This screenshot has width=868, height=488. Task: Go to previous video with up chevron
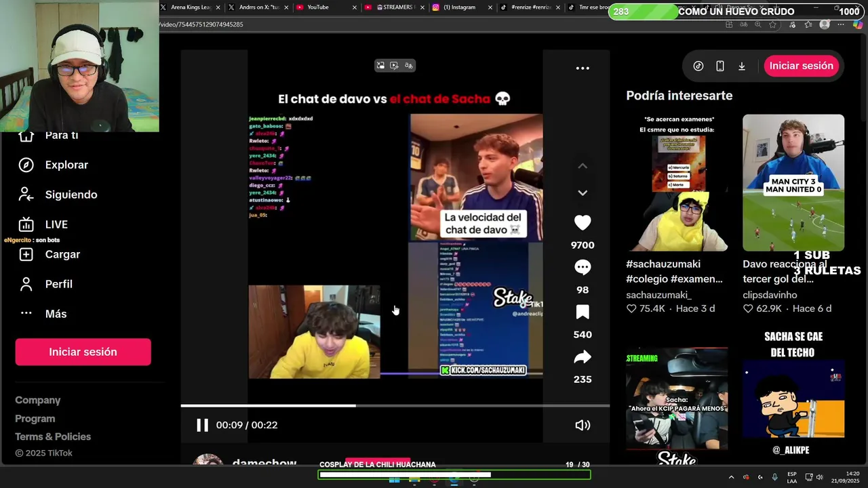click(x=583, y=165)
